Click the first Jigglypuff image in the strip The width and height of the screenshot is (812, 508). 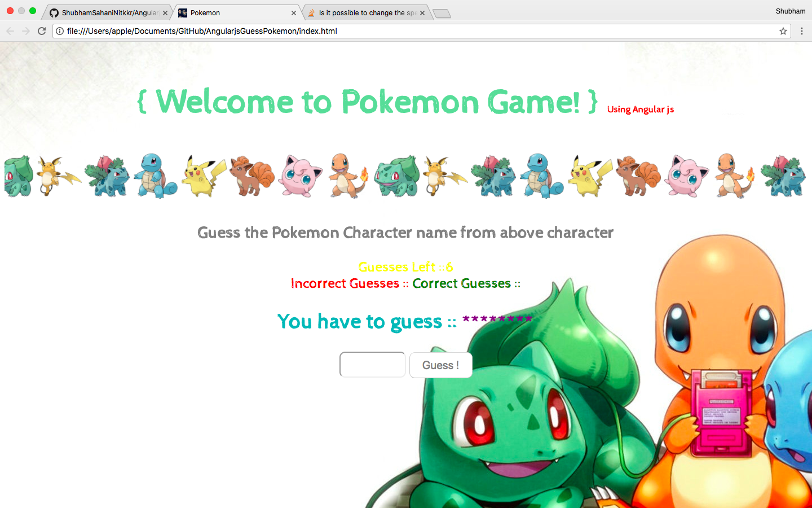(x=301, y=176)
